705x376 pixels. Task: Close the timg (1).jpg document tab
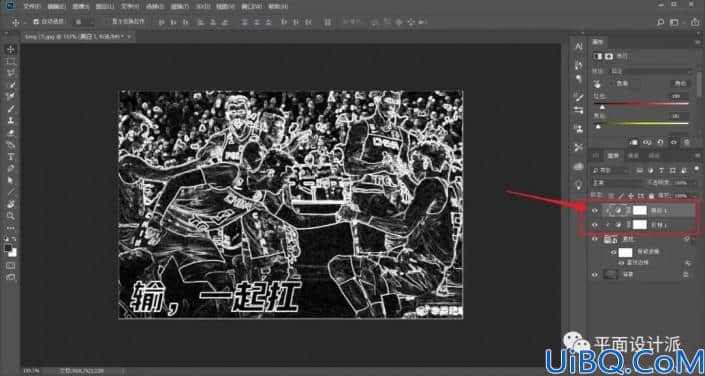(x=129, y=36)
